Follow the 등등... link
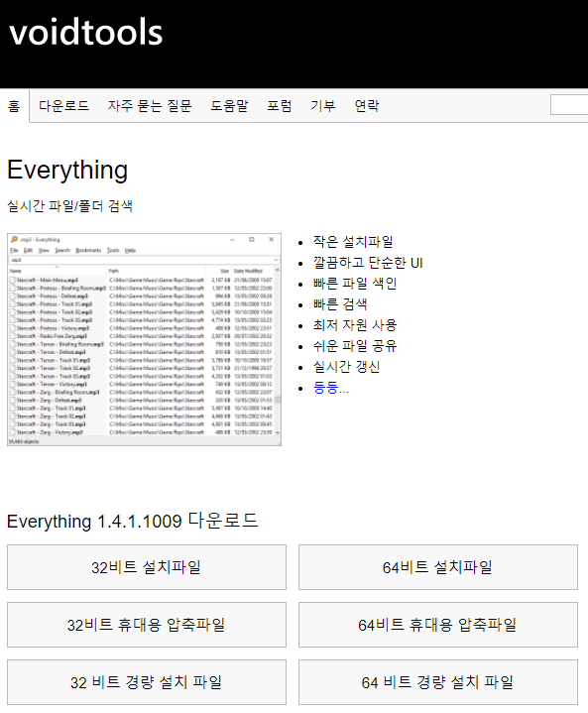Screen dimensions: 588x713 tap(331, 388)
